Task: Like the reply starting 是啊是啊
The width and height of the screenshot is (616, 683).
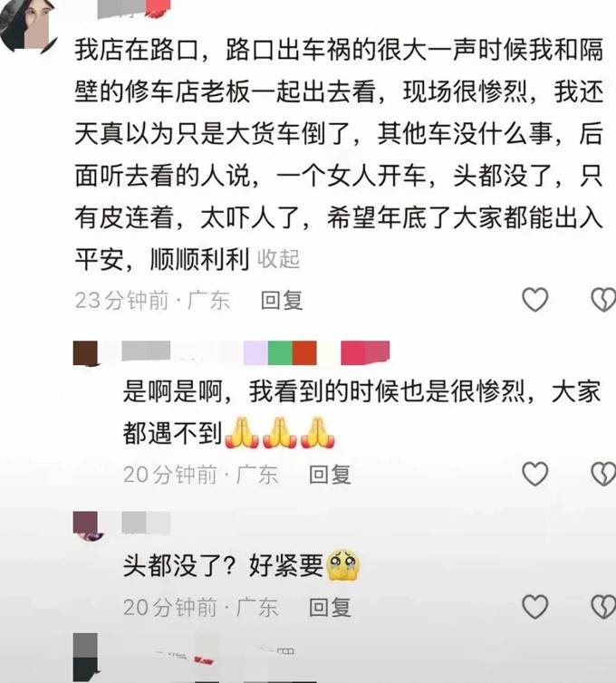Action: 535,474
